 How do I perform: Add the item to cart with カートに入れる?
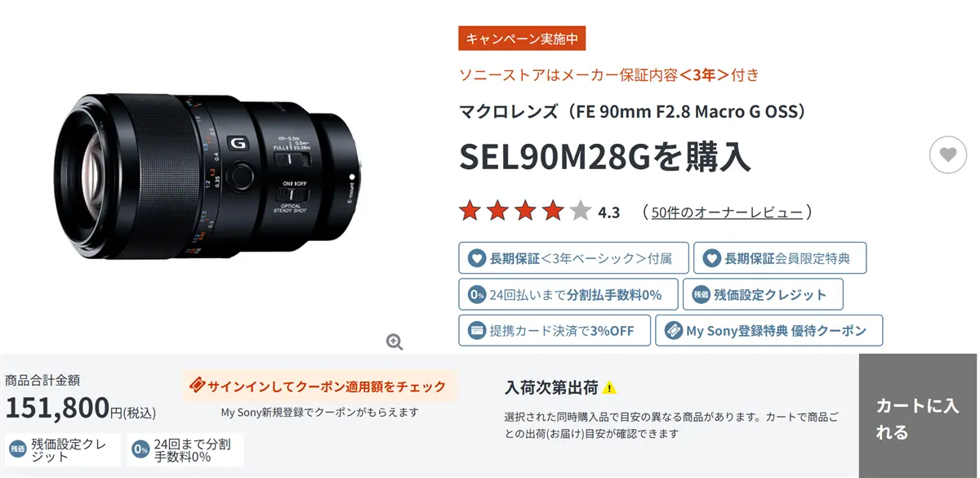pos(918,416)
